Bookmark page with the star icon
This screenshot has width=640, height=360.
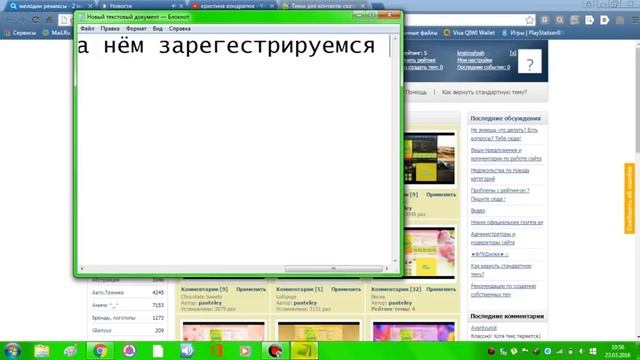529,20
